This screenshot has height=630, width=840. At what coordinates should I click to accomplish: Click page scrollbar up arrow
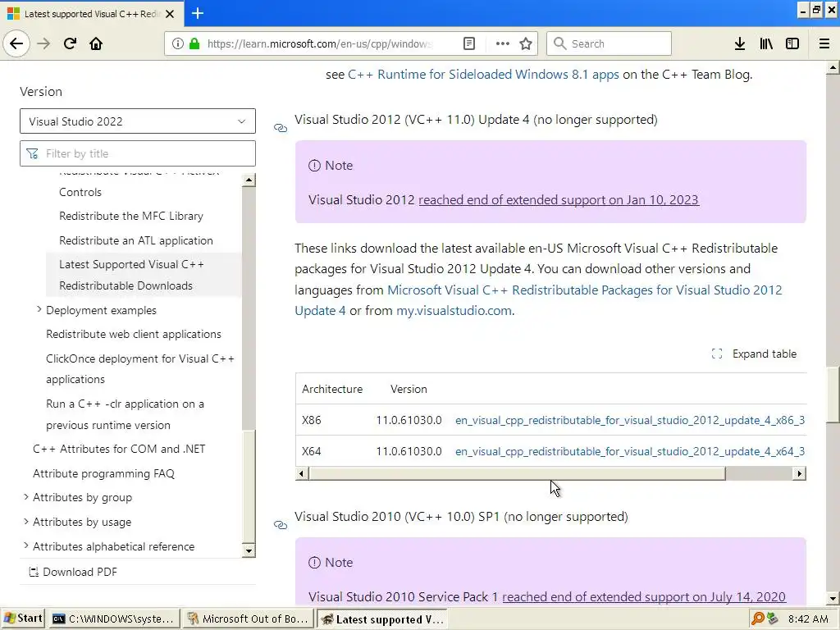[x=833, y=67]
